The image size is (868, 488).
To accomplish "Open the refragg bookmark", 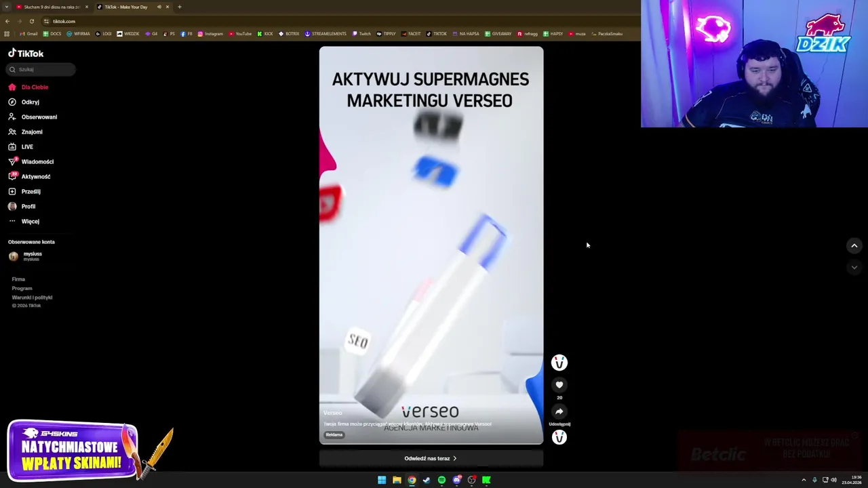I will tap(528, 33).
